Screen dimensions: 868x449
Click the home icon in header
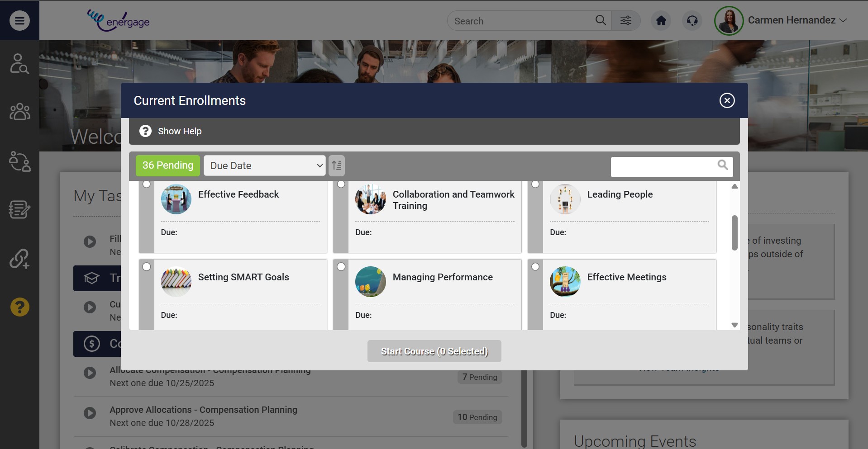(661, 21)
